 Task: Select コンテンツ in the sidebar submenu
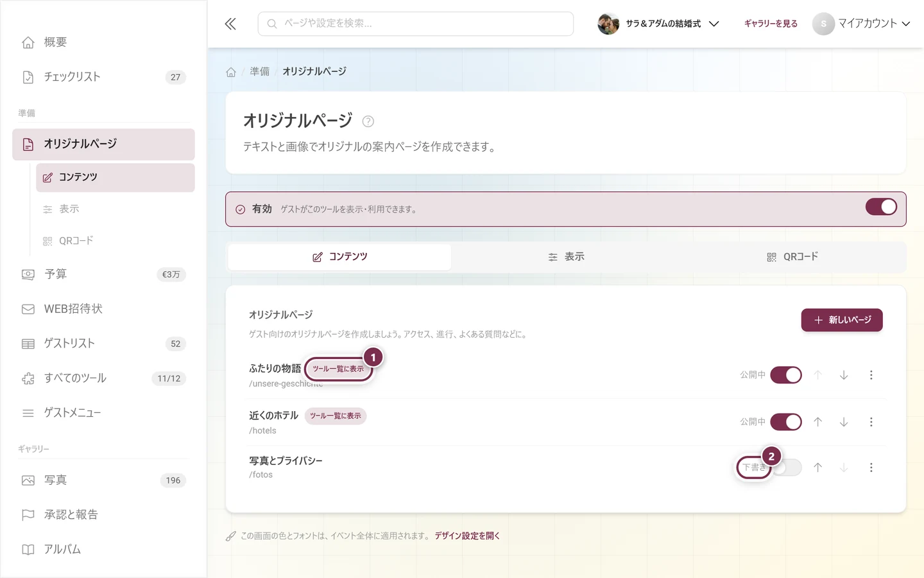coord(116,177)
